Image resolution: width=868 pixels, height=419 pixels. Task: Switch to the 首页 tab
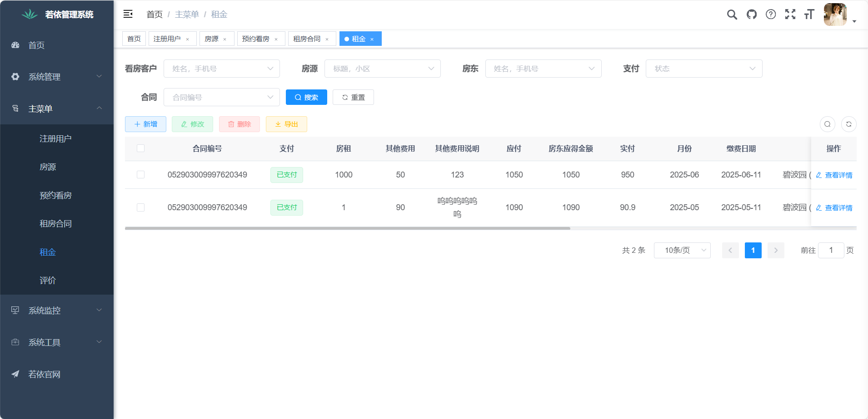(x=134, y=39)
